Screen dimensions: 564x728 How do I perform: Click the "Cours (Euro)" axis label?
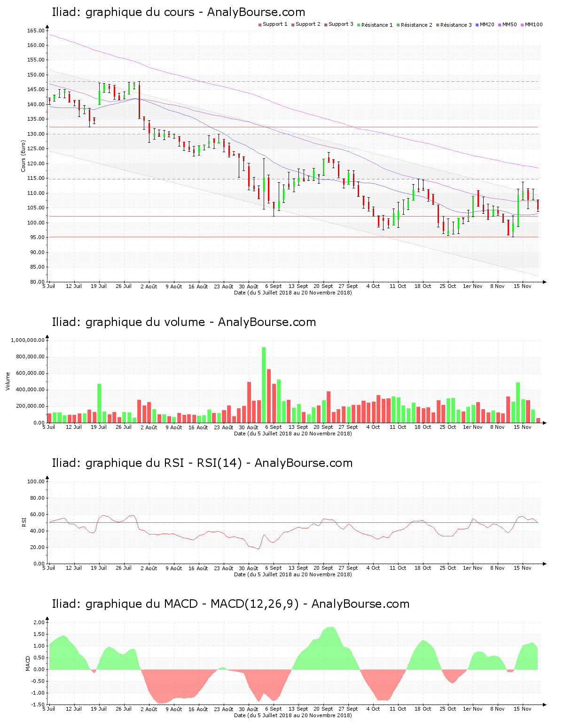[x=23, y=156]
